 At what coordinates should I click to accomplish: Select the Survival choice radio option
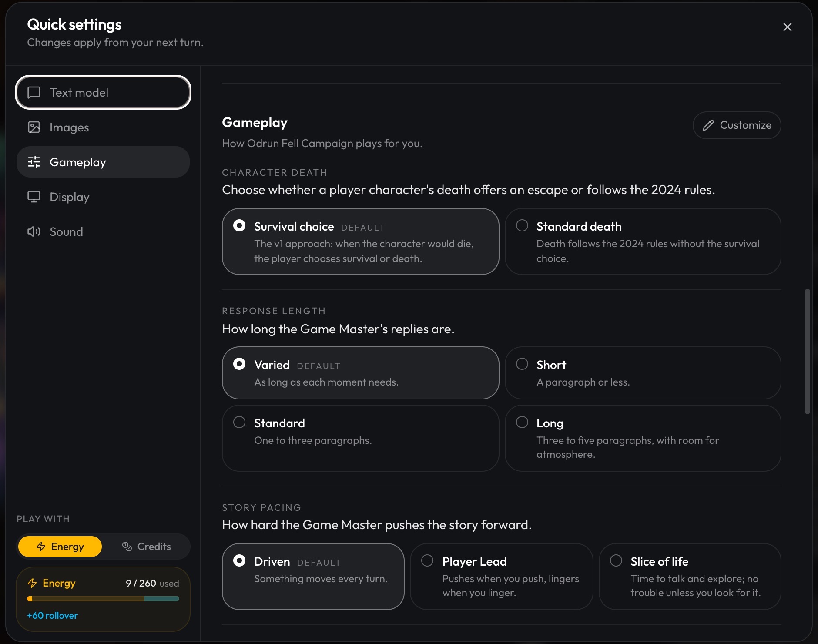(x=360, y=241)
